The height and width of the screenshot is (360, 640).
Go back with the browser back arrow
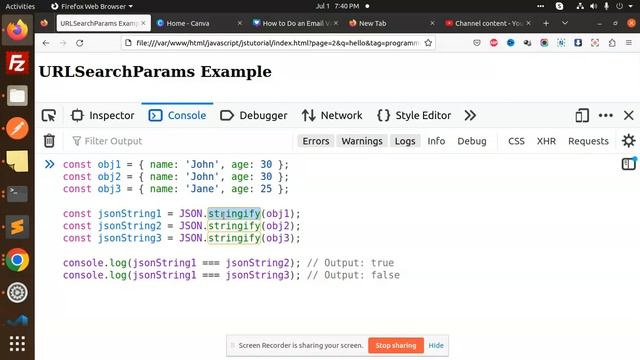tap(46, 43)
